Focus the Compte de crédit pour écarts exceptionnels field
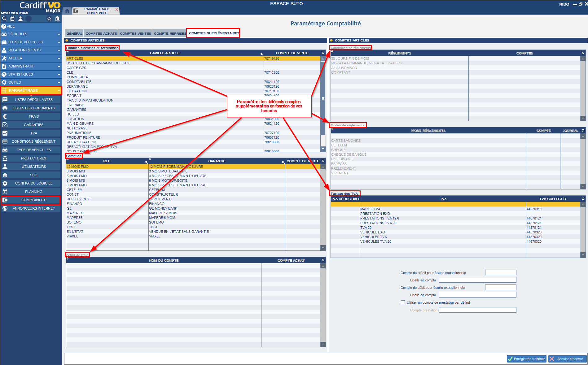 (x=501, y=272)
